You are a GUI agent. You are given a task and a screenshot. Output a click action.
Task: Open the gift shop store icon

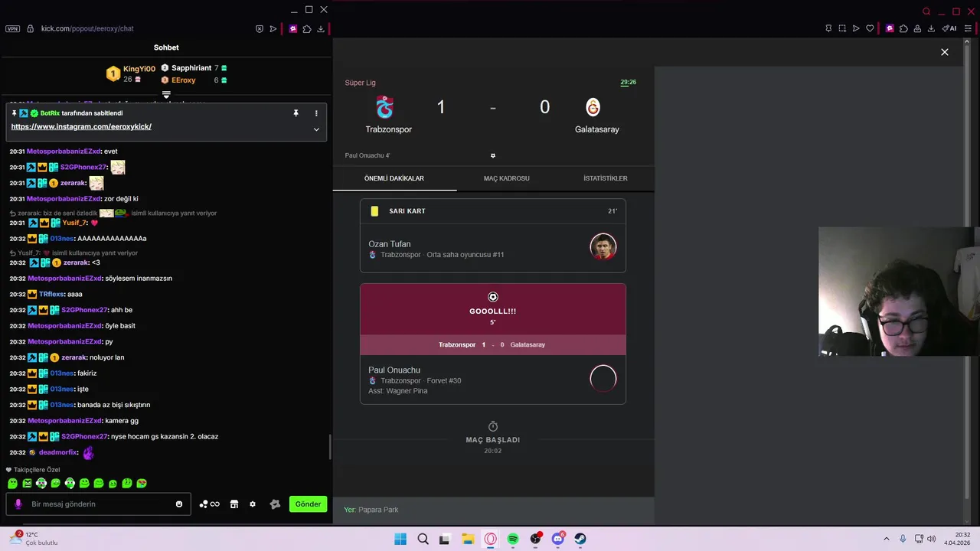click(234, 504)
